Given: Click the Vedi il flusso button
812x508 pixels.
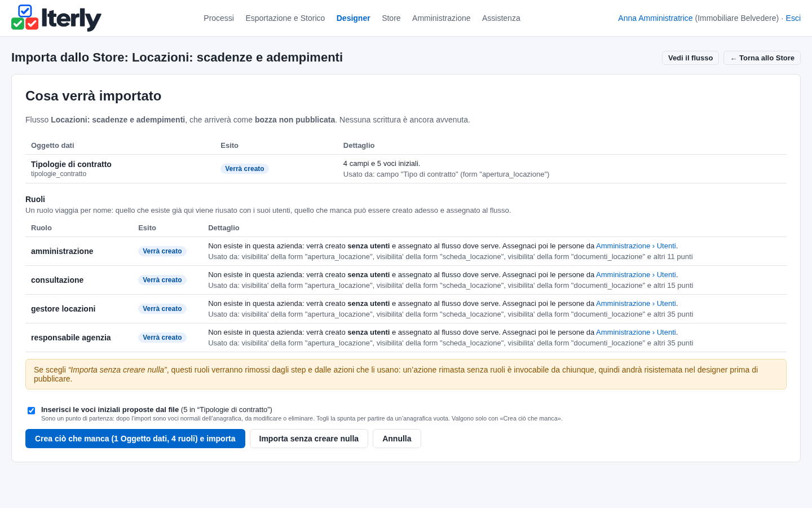Looking at the screenshot, I should 690,58.
